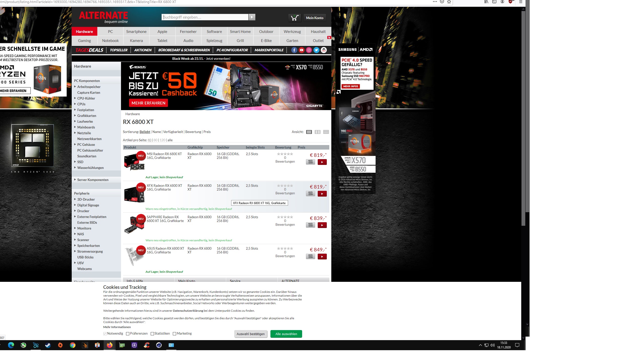
Task: Open the Gaming navigation tab
Action: pyautogui.click(x=84, y=40)
